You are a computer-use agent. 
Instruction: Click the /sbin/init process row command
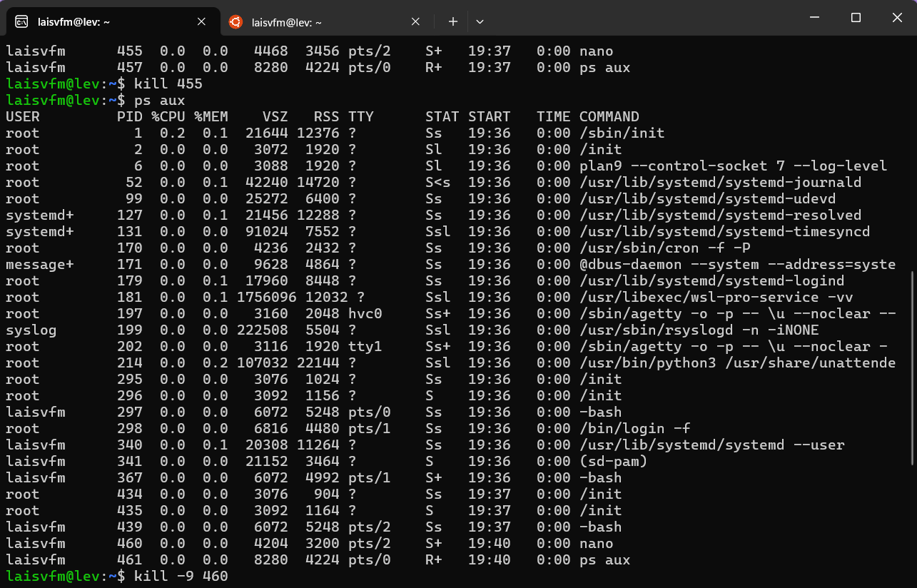pyautogui.click(x=622, y=133)
